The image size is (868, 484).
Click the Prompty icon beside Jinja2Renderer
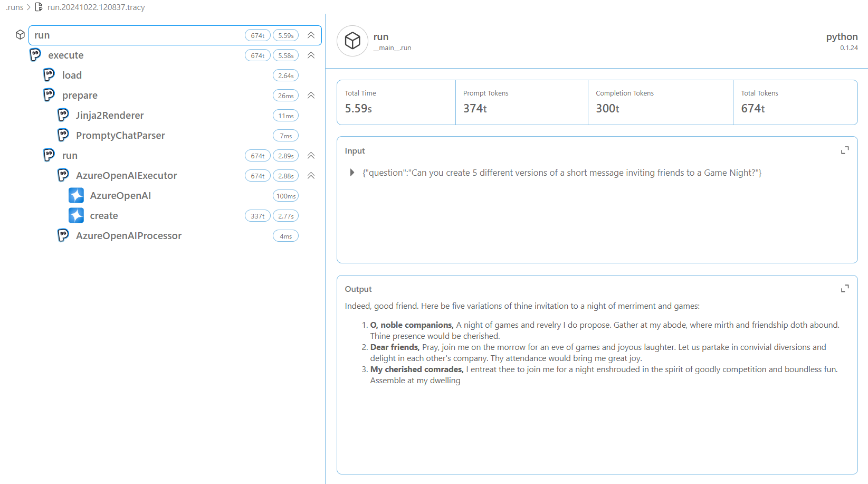click(x=63, y=115)
